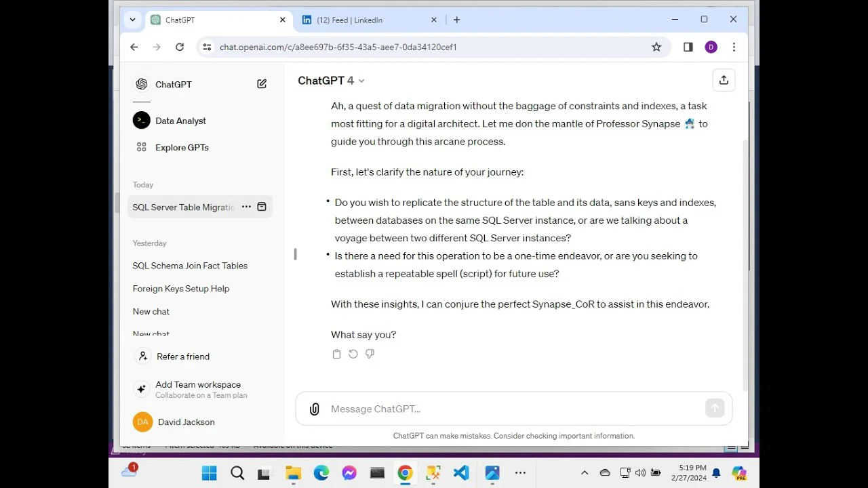
Task: Open network status icon in system tray
Action: 625,473
